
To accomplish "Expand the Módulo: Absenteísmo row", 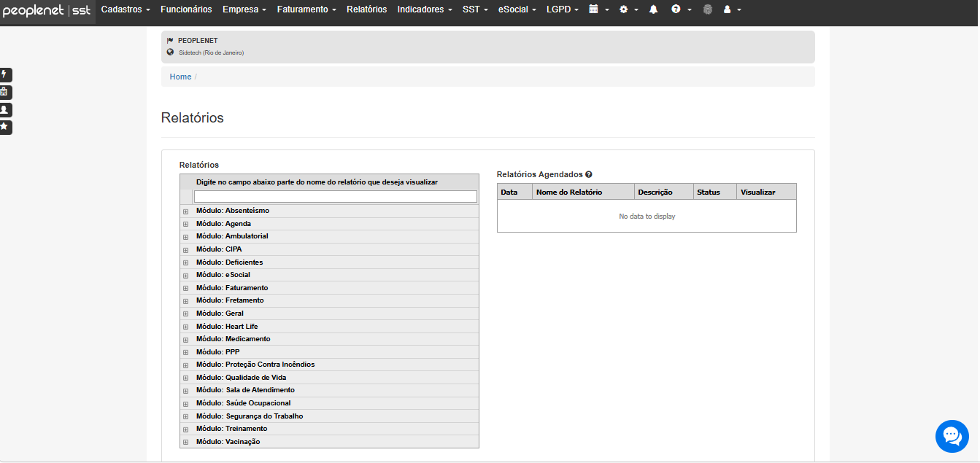I will (185, 211).
